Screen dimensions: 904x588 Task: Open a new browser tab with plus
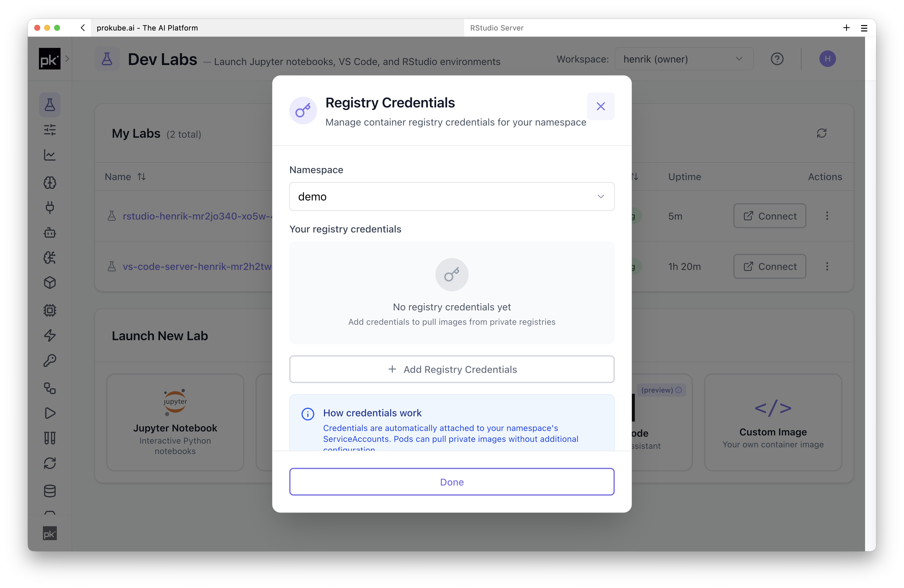point(846,28)
